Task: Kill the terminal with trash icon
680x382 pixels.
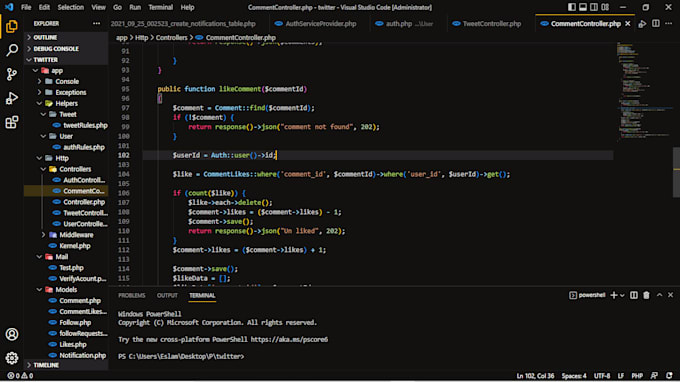Action: coord(646,295)
